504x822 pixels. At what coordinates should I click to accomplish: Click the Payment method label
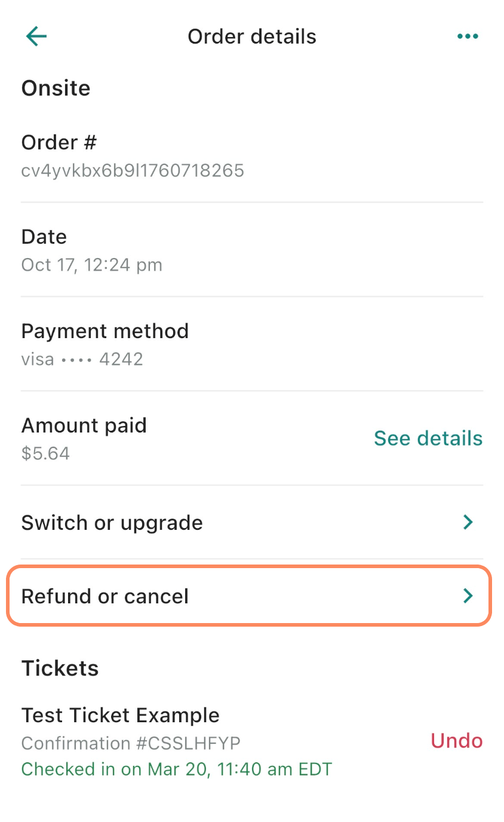pos(105,331)
